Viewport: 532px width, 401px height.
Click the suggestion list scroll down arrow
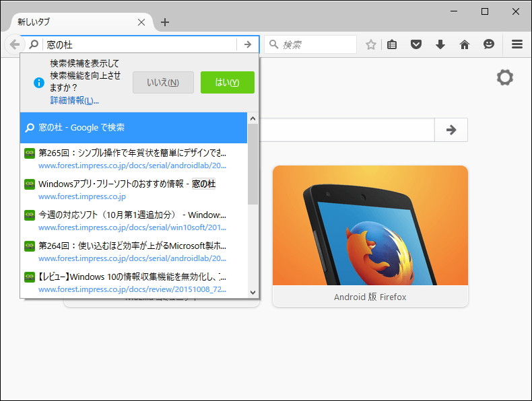click(253, 293)
